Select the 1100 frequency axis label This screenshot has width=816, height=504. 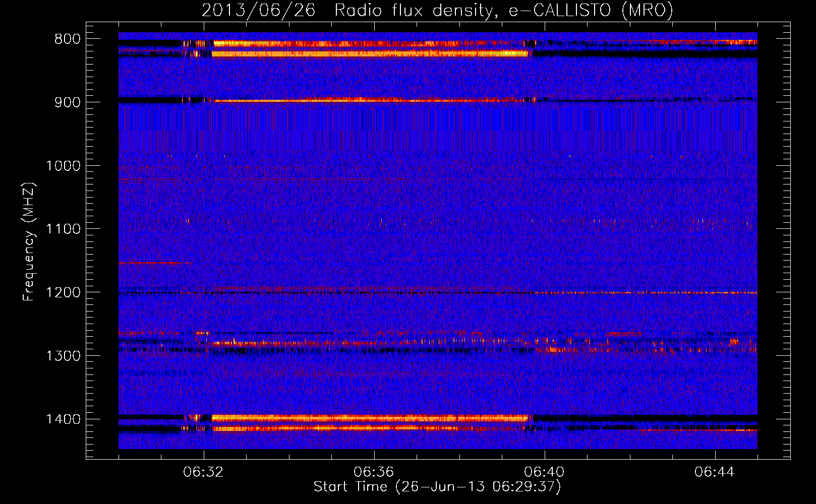[x=64, y=229]
